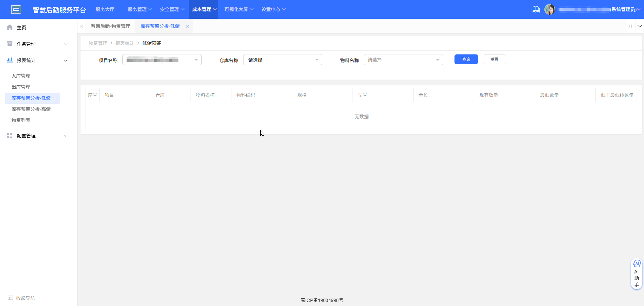
Task: Click the 配置管理 sidebar icon
Action: [x=9, y=135]
